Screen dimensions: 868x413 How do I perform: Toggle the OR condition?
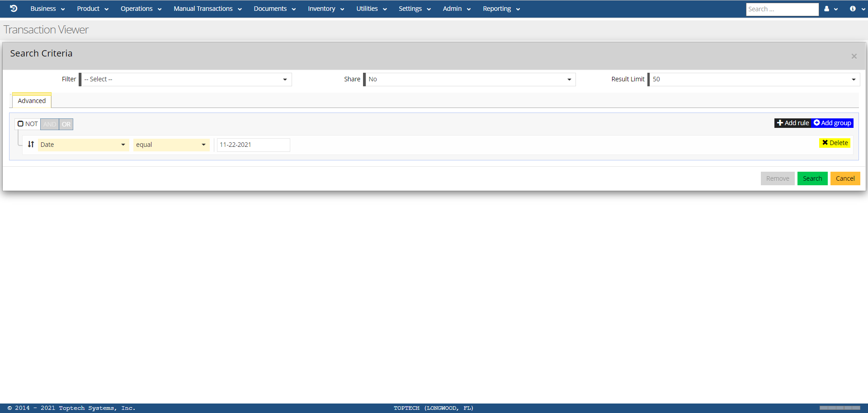(x=66, y=124)
